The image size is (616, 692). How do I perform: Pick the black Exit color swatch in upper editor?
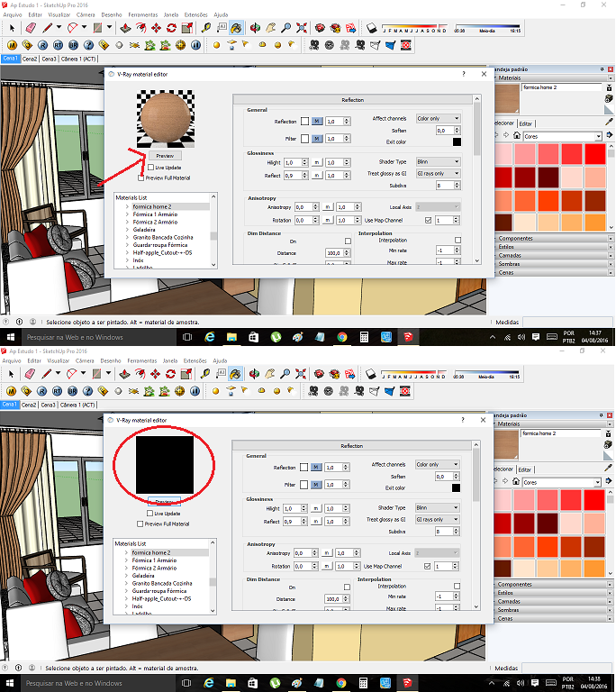pos(457,141)
